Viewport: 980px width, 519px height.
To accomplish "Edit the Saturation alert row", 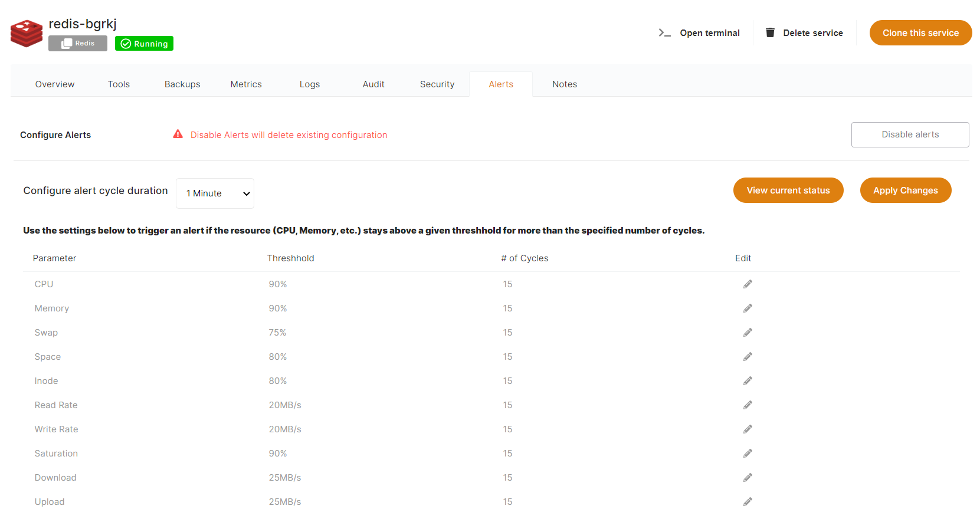I will 748,454.
